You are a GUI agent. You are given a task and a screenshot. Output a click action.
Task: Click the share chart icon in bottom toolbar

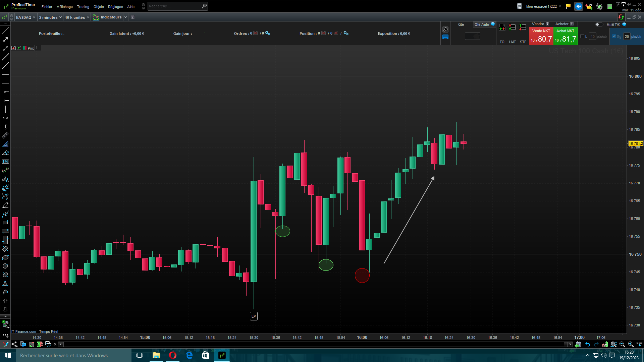point(14,344)
